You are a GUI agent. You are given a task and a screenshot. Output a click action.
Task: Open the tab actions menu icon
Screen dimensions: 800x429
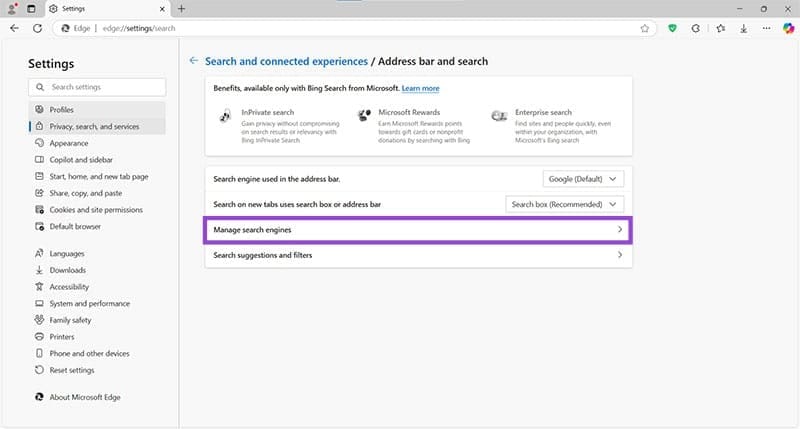coord(31,9)
